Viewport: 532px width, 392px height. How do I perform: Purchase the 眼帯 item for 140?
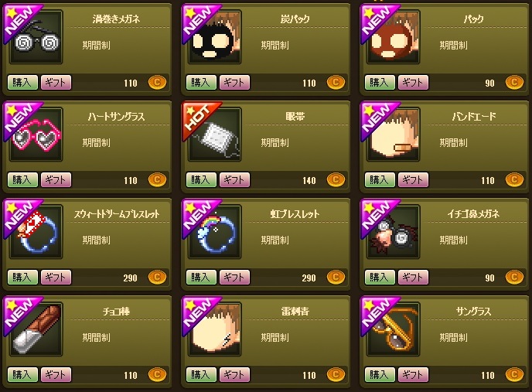pyautogui.click(x=201, y=180)
